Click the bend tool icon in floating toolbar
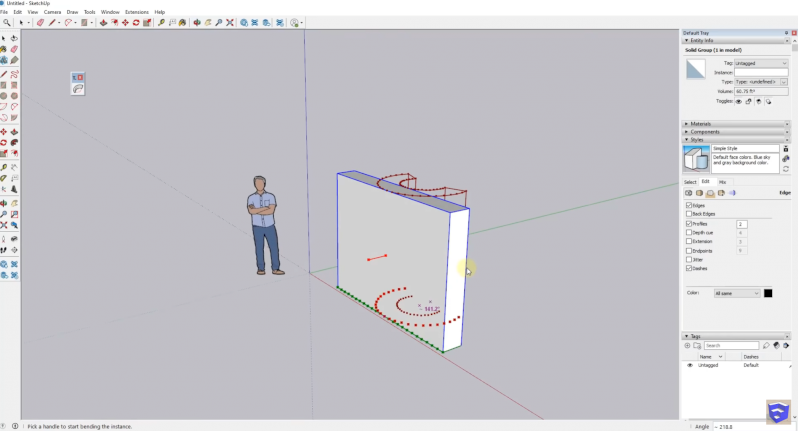 point(78,89)
